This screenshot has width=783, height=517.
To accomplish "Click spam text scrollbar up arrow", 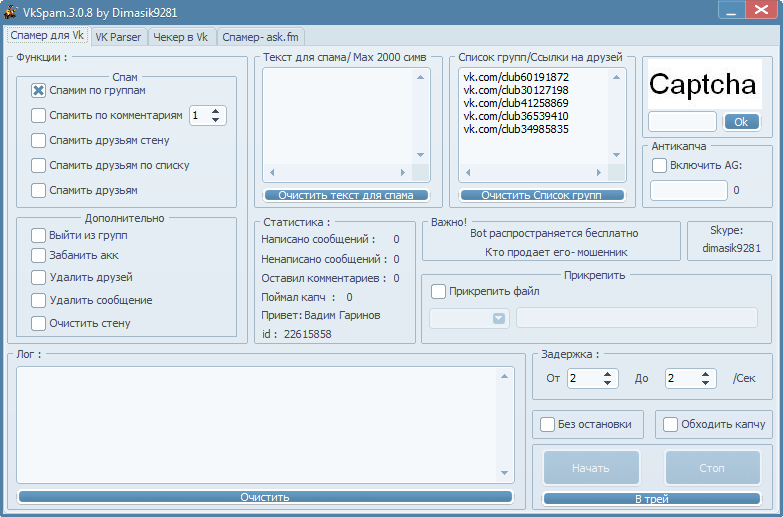I will 420,77.
